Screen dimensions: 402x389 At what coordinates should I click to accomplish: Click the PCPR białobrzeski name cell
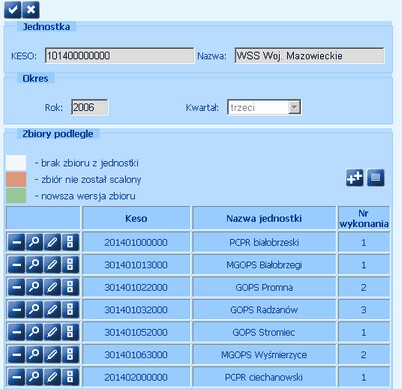pos(264,242)
